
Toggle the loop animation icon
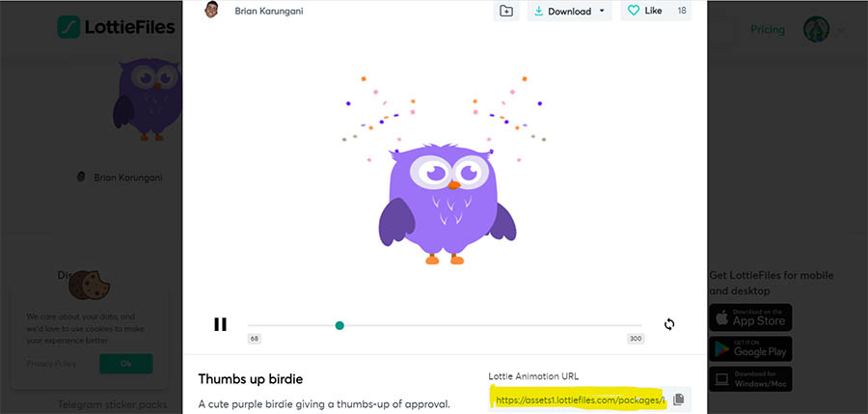(669, 324)
